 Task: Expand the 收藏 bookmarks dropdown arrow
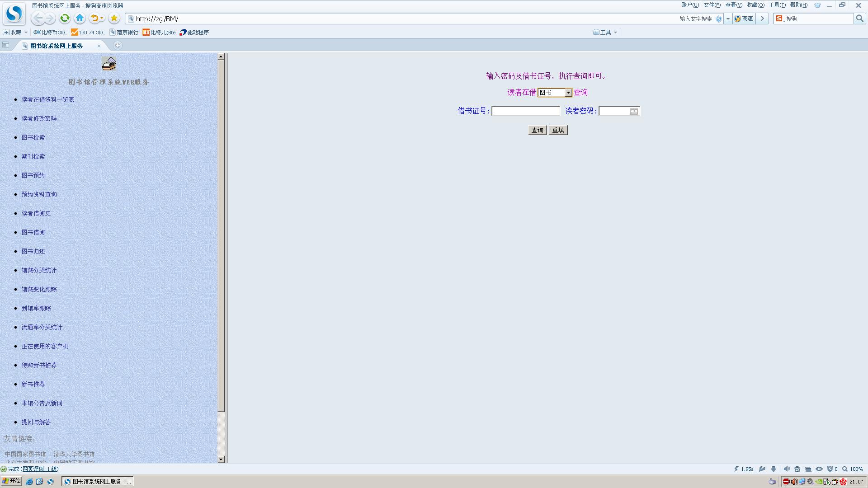[x=26, y=33]
